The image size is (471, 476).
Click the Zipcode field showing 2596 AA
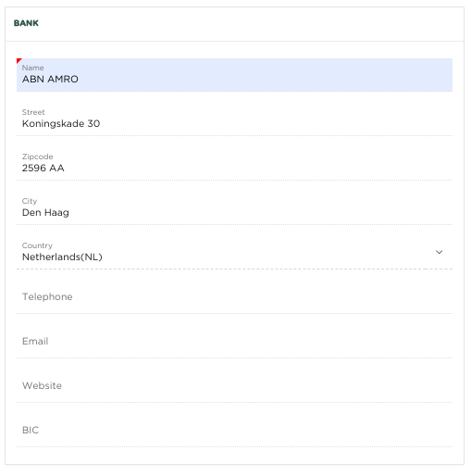pyautogui.click(x=234, y=164)
